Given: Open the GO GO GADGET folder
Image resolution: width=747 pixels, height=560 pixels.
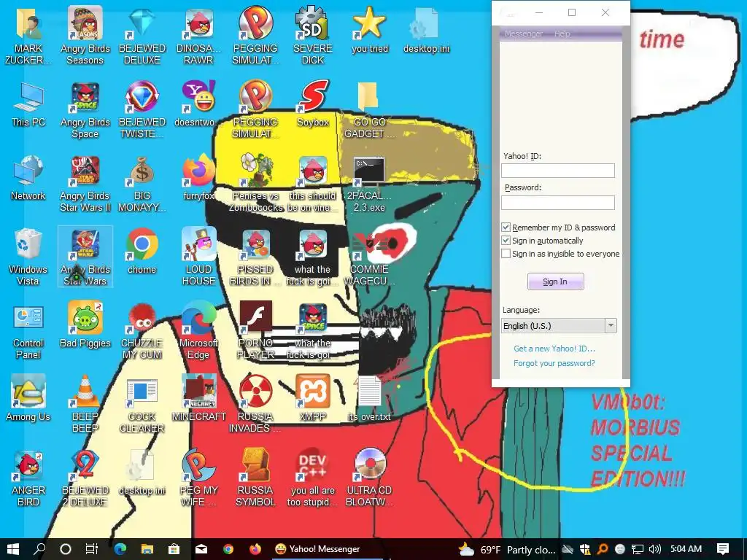Looking at the screenshot, I should click(369, 110).
